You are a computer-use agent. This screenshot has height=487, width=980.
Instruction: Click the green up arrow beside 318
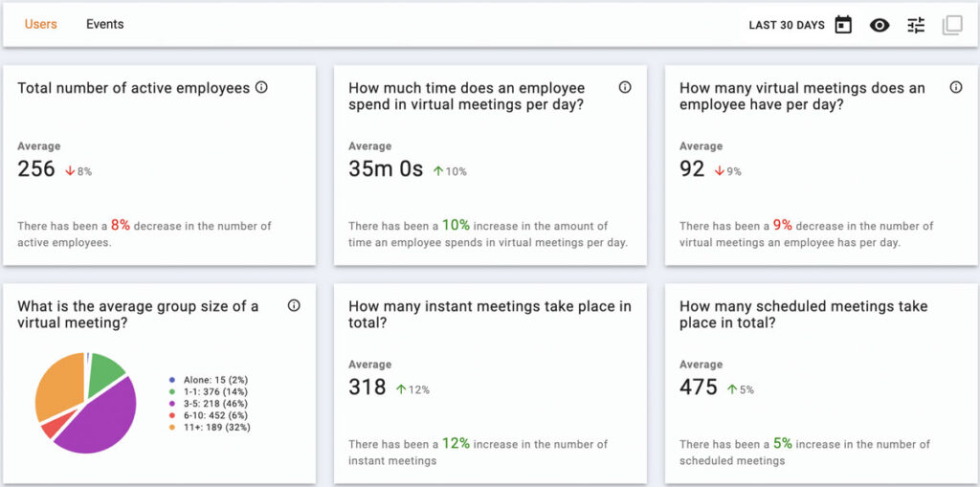pos(401,389)
